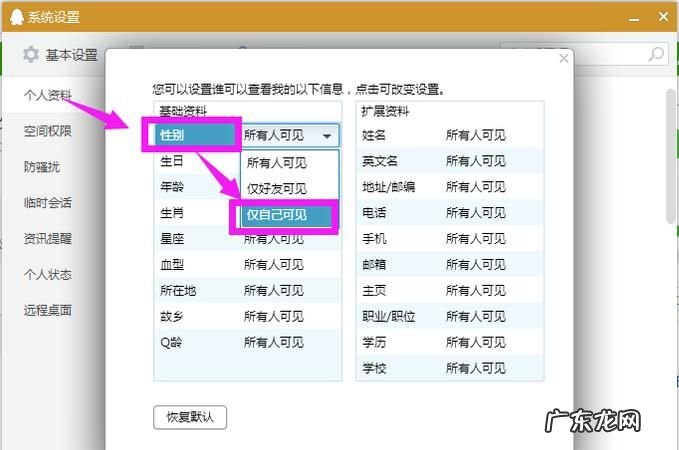
Task: Select 临时会话 in the sidebar
Action: click(48, 202)
